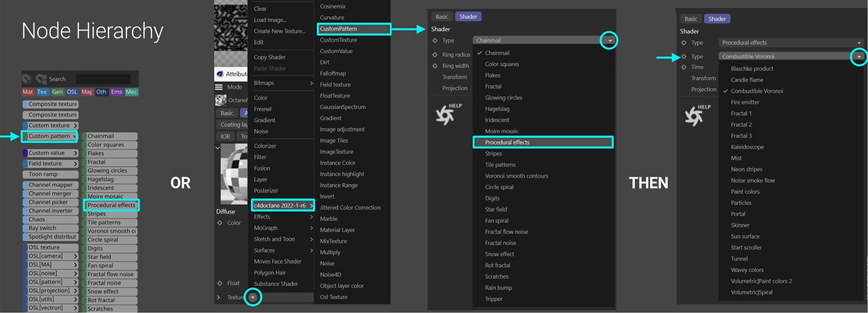
Task: Click the Custom pattern node button
Action: (50, 136)
